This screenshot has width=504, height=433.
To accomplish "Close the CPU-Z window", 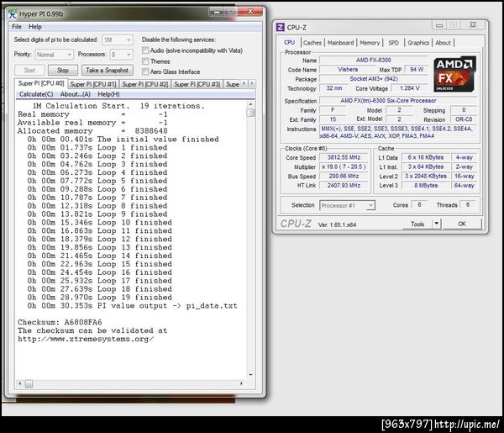I will (x=473, y=25).
